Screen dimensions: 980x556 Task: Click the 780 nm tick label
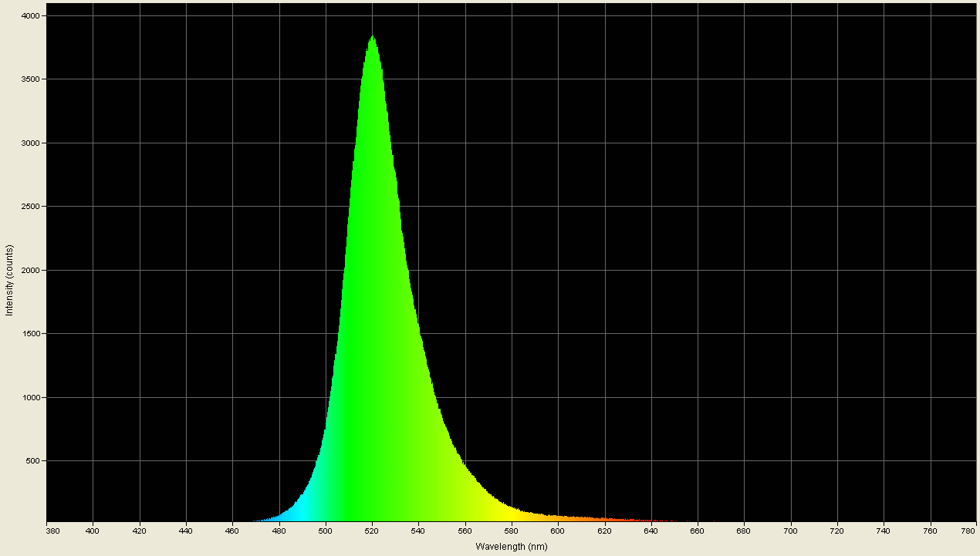coord(968,531)
